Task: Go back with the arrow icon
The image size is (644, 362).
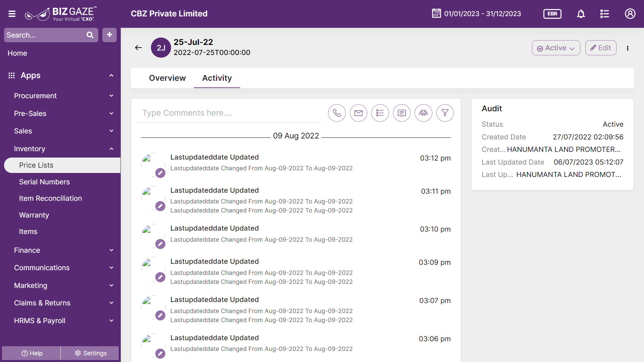Action: click(x=139, y=48)
